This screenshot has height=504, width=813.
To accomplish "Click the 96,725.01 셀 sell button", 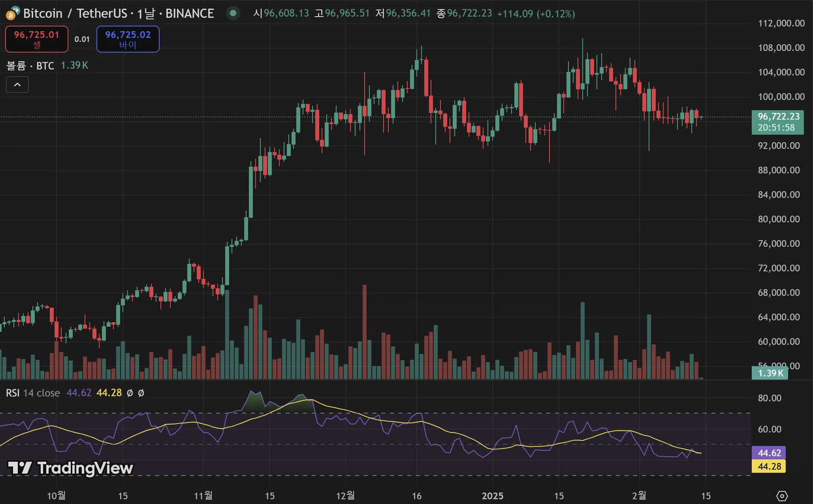I will pyautogui.click(x=36, y=39).
